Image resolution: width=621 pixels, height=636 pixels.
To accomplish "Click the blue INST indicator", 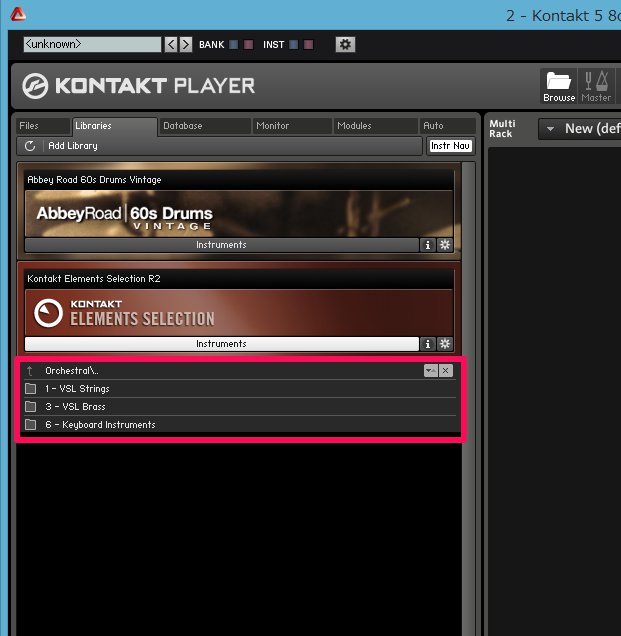I will click(x=294, y=44).
